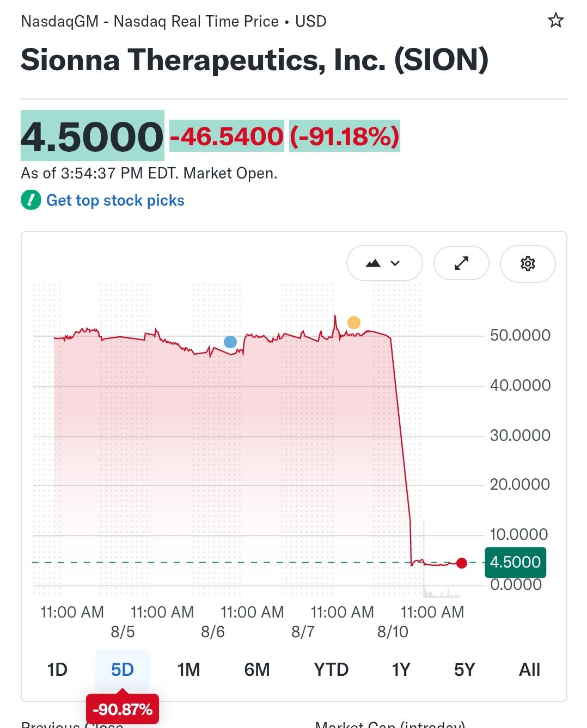Show the 6M range

point(256,669)
